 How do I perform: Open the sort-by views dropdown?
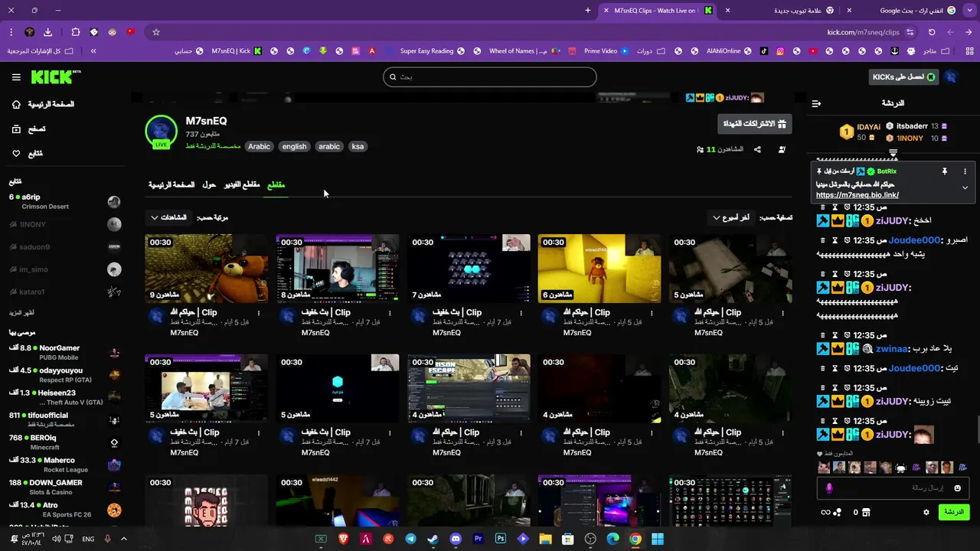tap(168, 217)
